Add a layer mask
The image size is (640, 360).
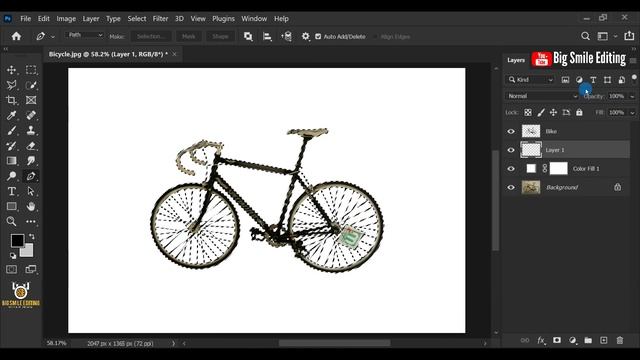coord(557,340)
